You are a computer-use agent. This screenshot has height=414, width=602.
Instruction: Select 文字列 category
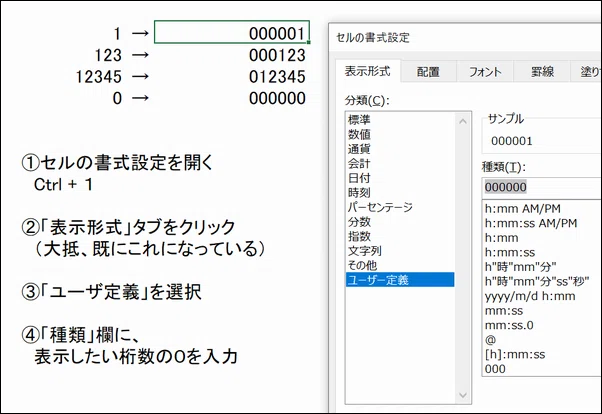[400, 251]
